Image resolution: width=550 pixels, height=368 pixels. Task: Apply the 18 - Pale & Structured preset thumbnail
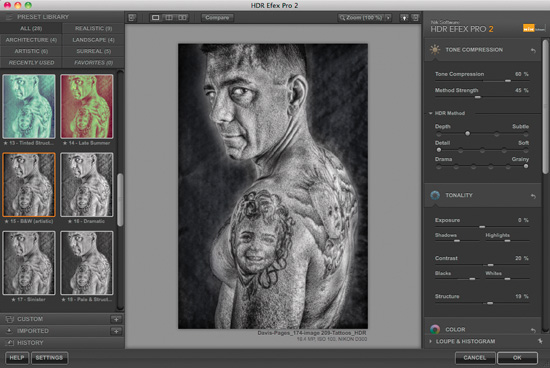(x=87, y=263)
